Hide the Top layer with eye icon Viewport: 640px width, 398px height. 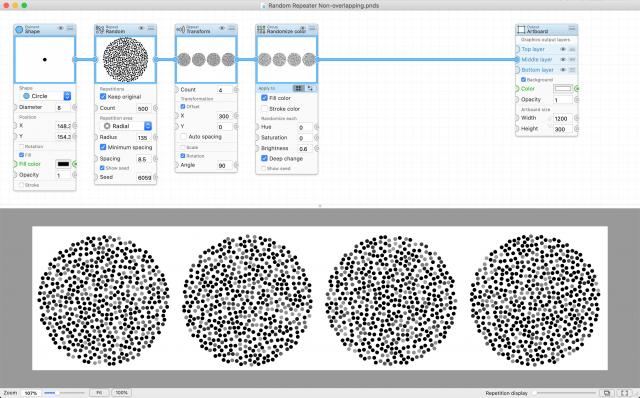pos(563,49)
